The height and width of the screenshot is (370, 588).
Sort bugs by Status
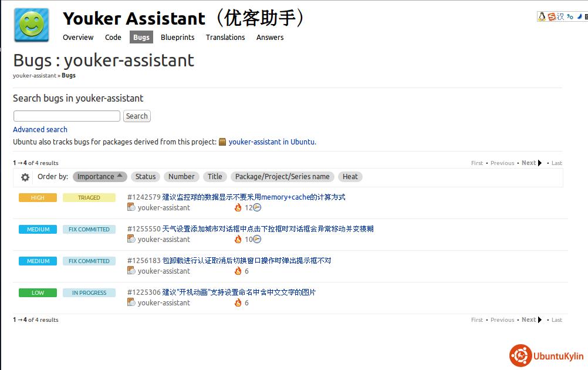[x=146, y=176]
